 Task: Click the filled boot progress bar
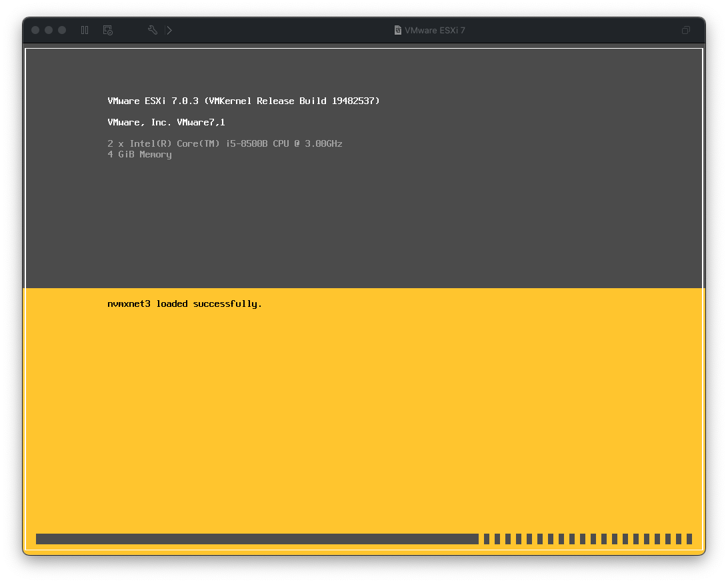point(257,539)
